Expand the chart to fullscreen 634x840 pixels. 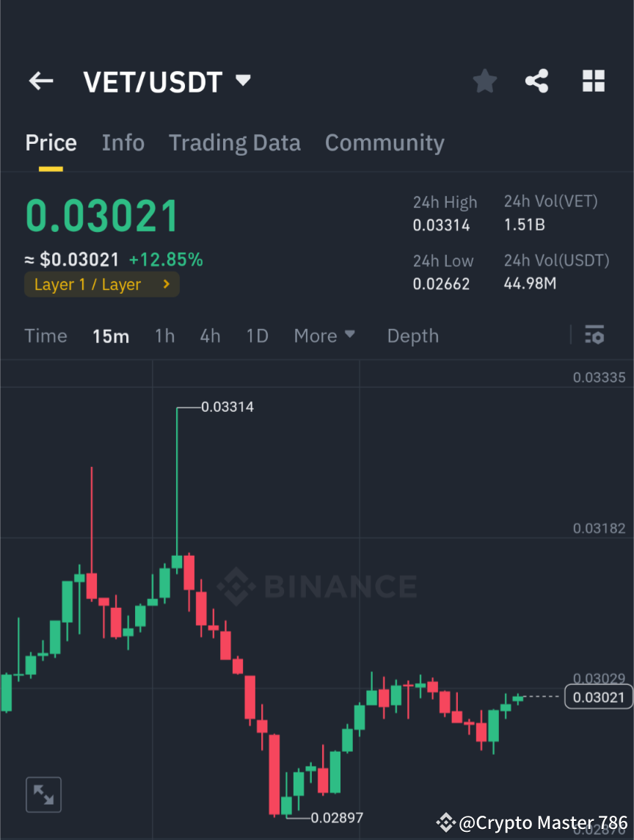[x=43, y=794]
